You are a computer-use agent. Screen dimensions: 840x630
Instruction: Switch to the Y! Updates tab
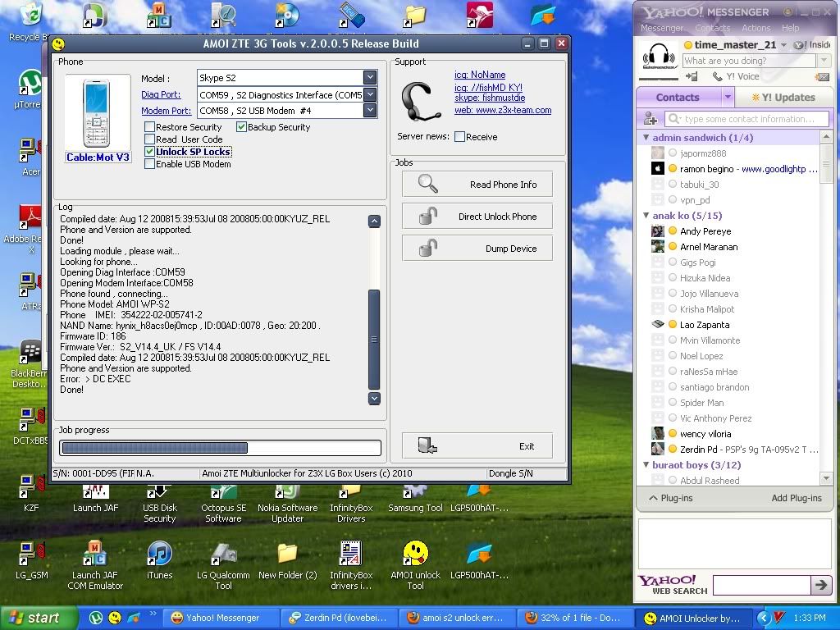coord(783,98)
